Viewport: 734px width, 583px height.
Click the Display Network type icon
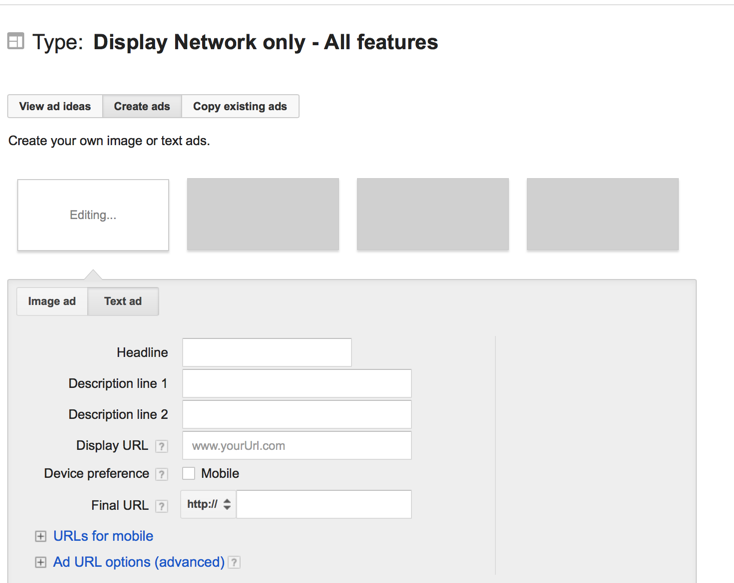[15, 41]
